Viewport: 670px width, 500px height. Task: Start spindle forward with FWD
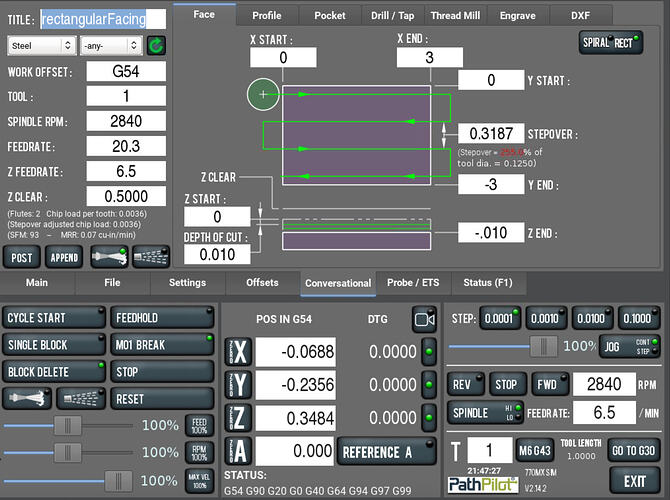pyautogui.click(x=550, y=384)
